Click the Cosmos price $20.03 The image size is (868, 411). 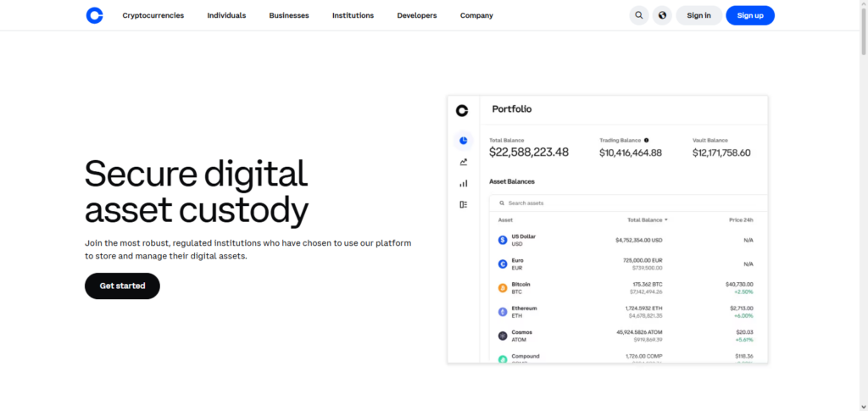coord(744,332)
